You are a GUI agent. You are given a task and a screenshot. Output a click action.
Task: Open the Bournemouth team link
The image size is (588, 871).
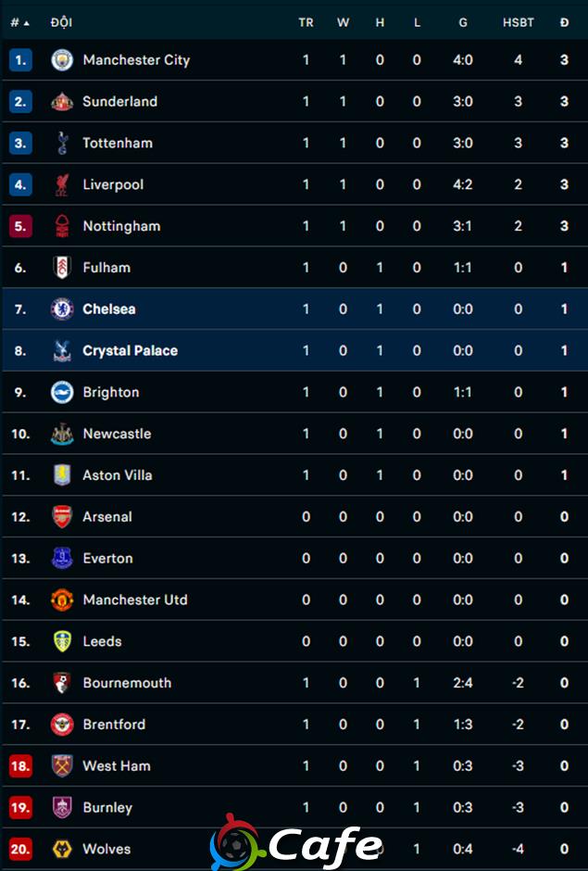tap(127, 683)
